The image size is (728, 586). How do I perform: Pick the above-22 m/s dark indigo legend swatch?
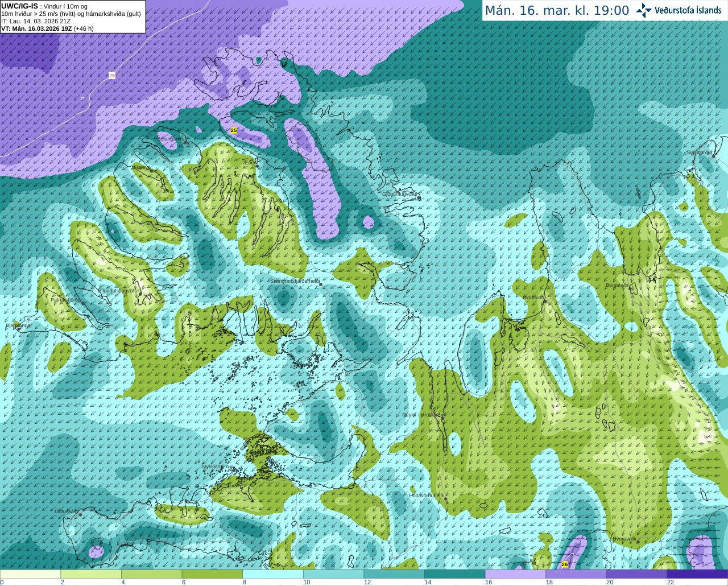697,574
